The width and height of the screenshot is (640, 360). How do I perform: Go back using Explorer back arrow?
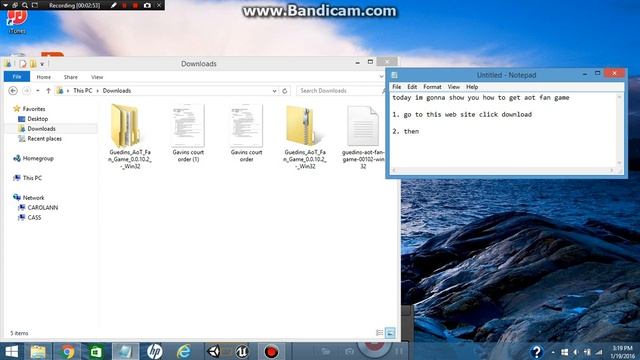(13, 91)
